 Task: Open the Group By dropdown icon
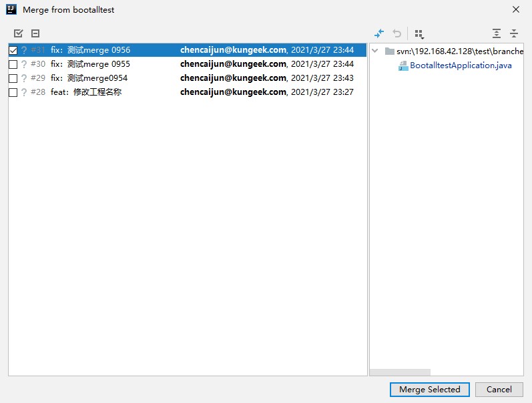point(419,33)
